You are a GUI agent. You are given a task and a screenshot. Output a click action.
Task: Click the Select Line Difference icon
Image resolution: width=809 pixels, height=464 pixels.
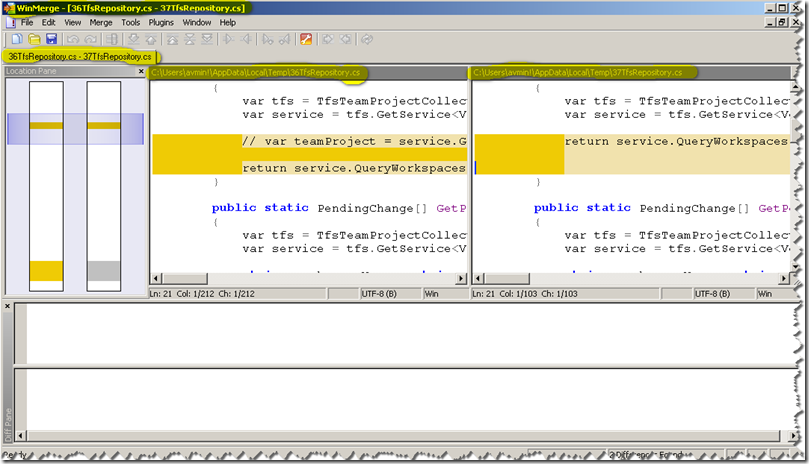pyautogui.click(x=111, y=39)
